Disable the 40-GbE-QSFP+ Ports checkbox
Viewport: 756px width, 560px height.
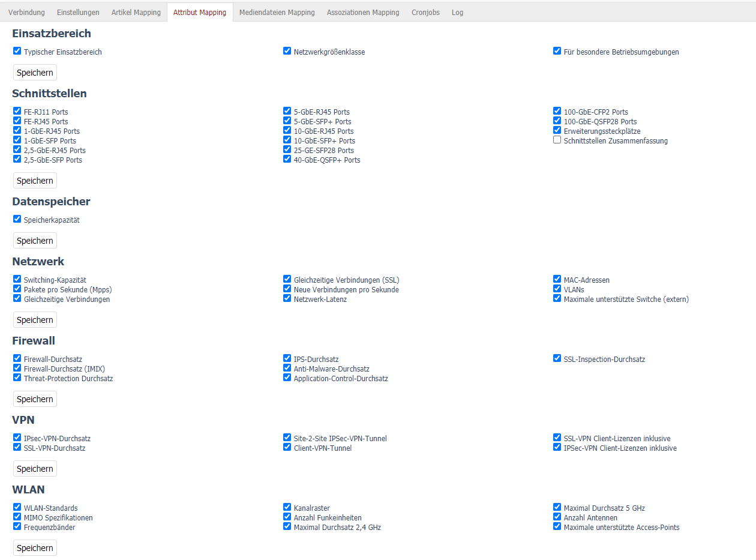(287, 159)
